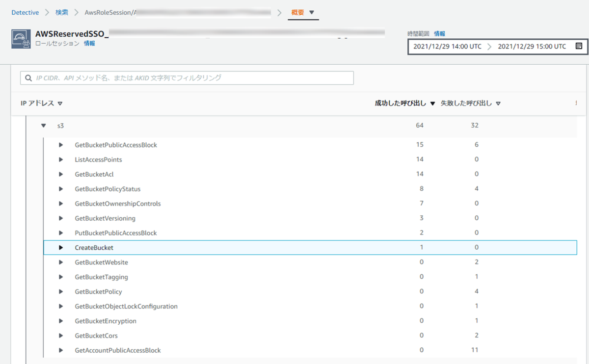Screen dimensions: 589x364
Task: Expand the ListAccessPoints row
Action: point(61,159)
